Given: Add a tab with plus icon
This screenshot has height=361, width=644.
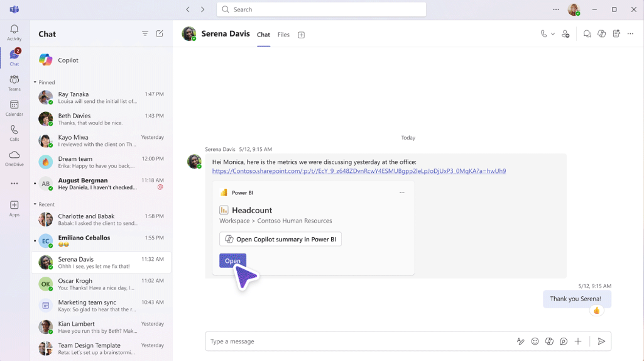Looking at the screenshot, I should pos(301,35).
